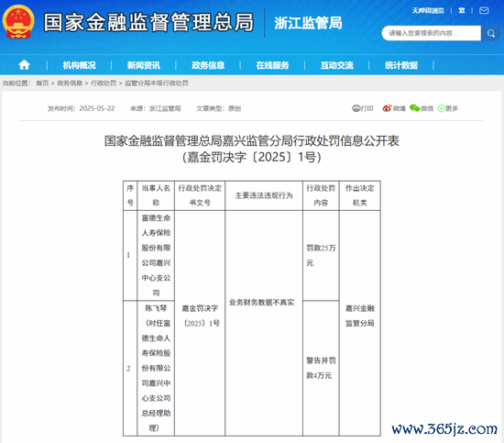The height and width of the screenshot is (443, 504).
Task: Click the 陈飞琴 party name cell
Action: (156, 369)
